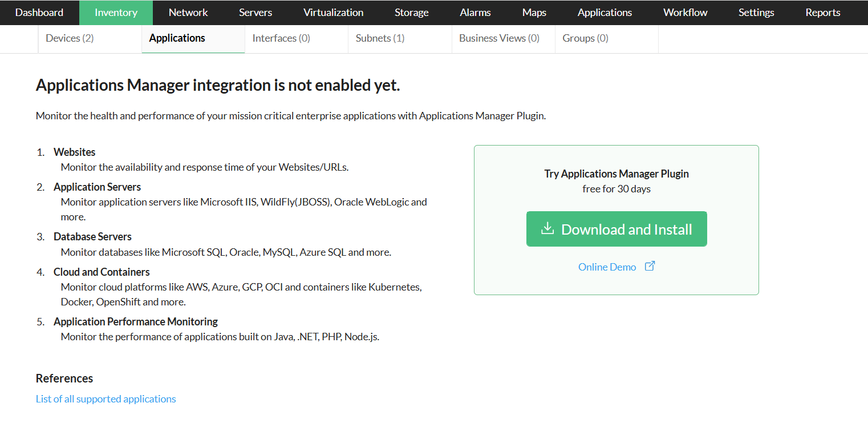Image resolution: width=868 pixels, height=423 pixels.
Task: Click the external link icon beside Online Demo
Action: [650, 266]
